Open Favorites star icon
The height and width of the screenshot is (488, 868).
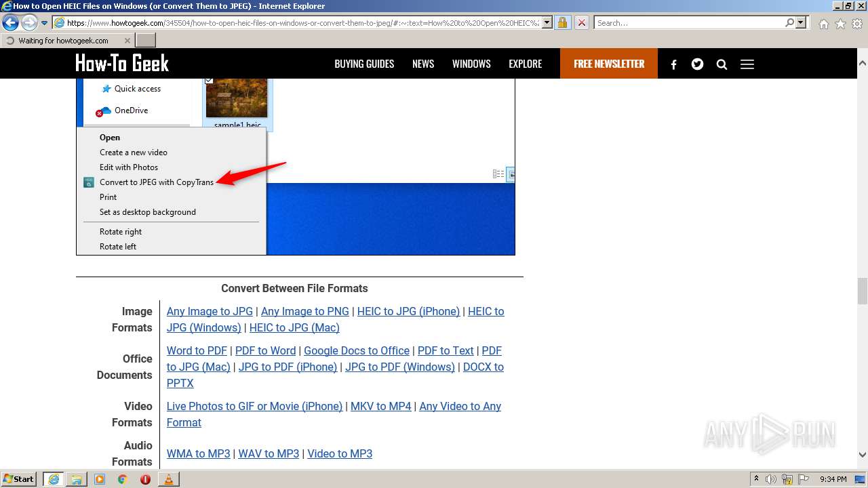coord(840,24)
